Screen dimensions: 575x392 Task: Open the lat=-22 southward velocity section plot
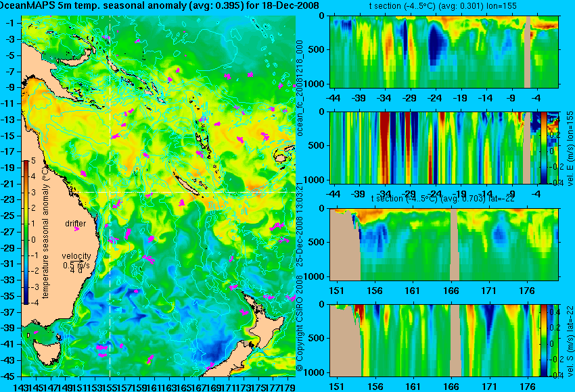coord(444,340)
